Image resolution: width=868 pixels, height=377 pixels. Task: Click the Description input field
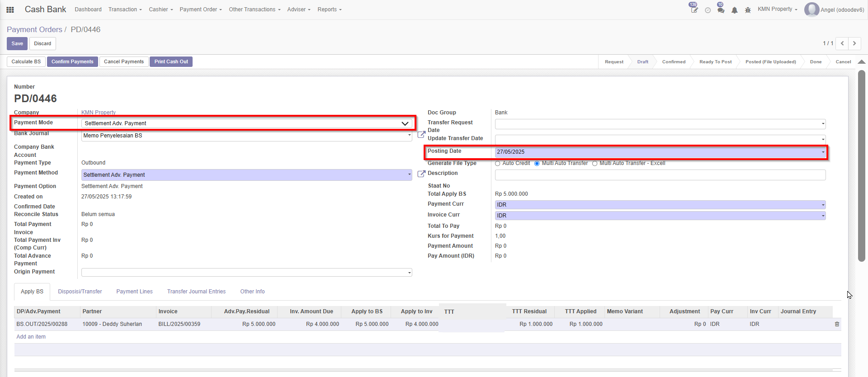[x=660, y=175]
